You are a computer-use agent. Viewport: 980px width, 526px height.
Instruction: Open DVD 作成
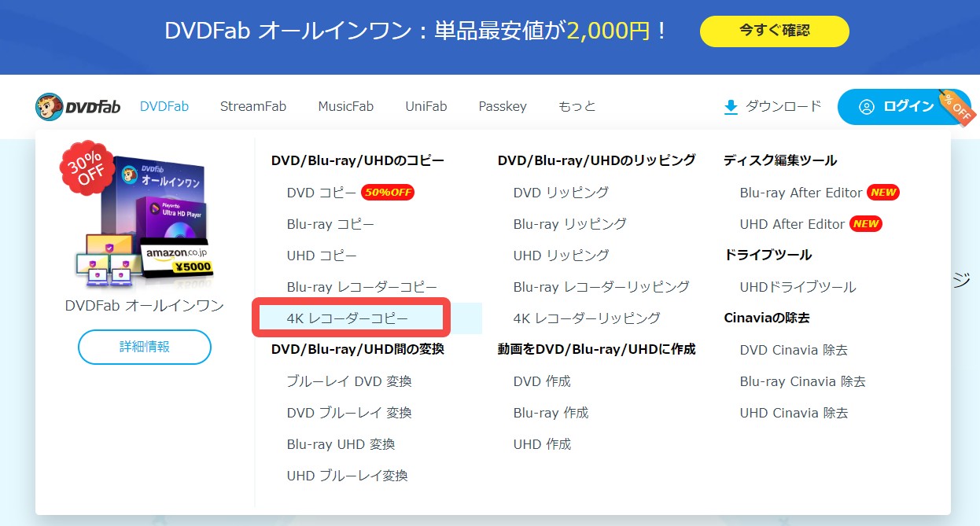coord(542,381)
